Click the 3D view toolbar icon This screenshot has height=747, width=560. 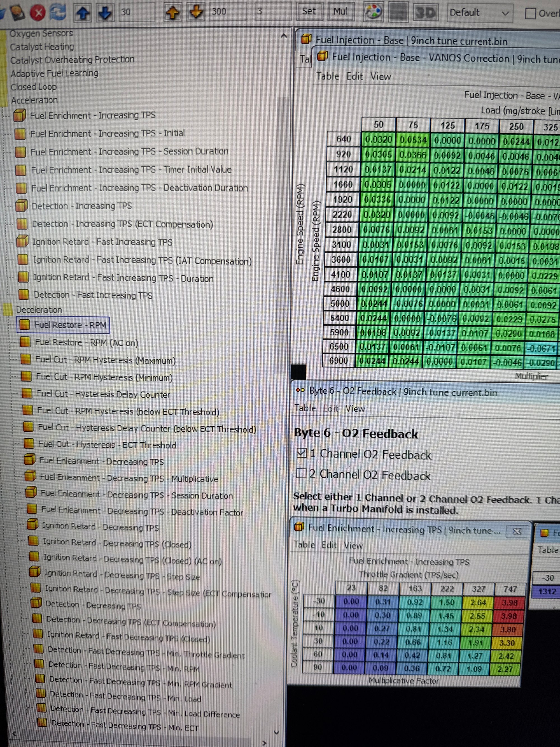click(x=425, y=13)
